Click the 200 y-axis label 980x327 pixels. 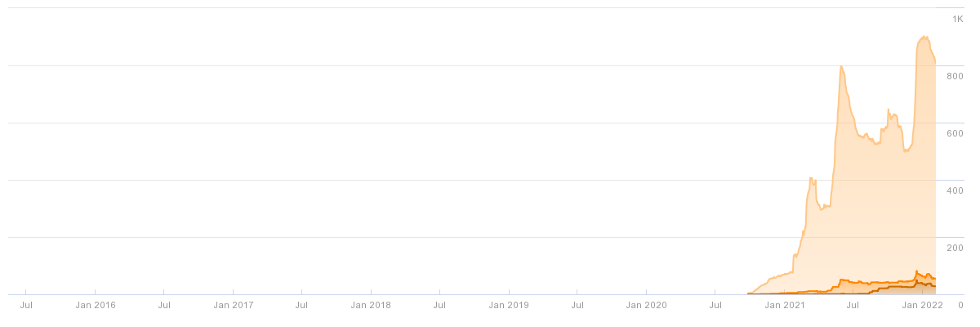click(955, 248)
